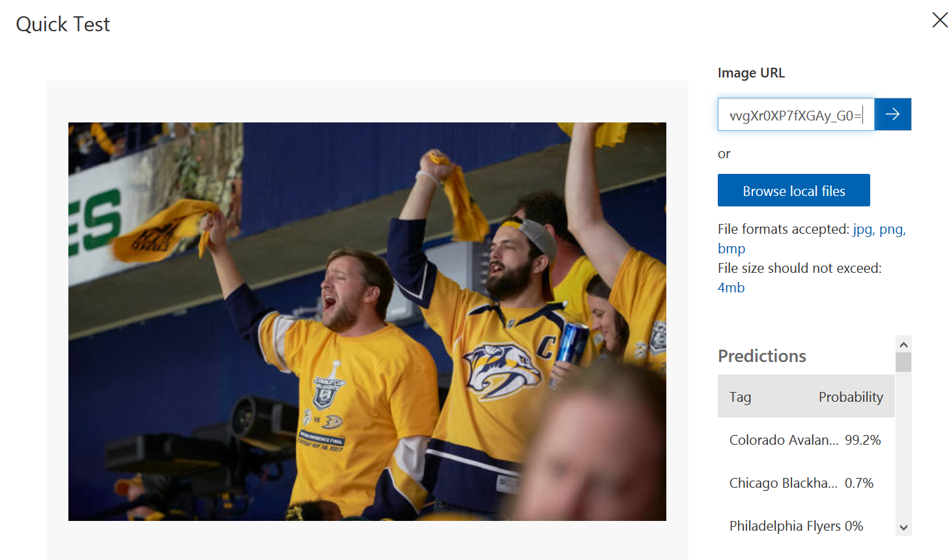Click the Tag column header

pos(740,397)
